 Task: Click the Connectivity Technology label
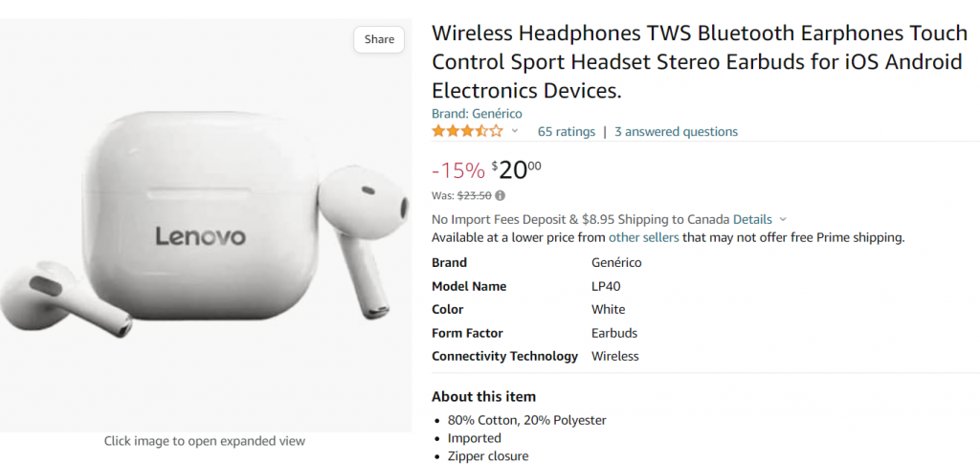tap(504, 356)
